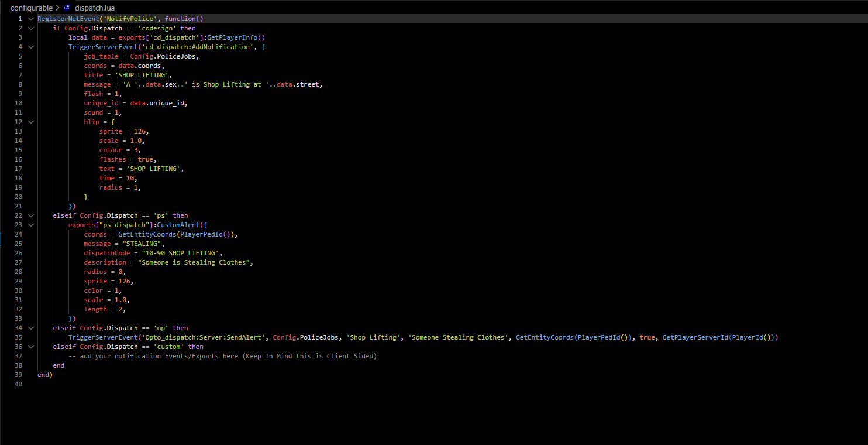
Task: Collapse the TriggerServerEvent table on line 4
Action: [x=30, y=47]
